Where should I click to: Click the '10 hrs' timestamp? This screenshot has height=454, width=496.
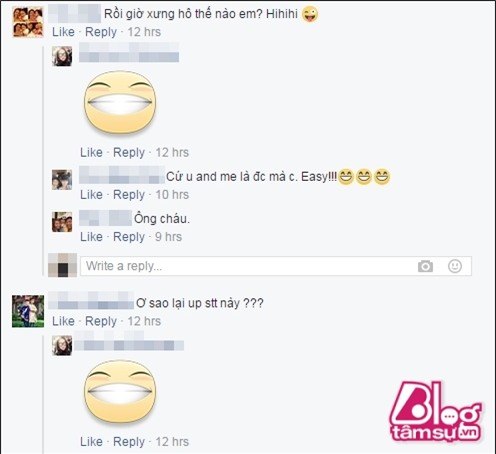pos(172,195)
